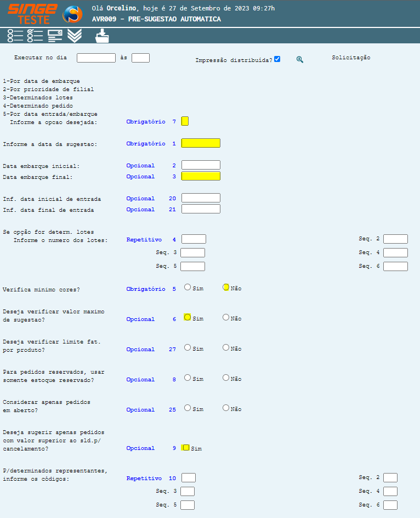This screenshot has width=420, height=518.
Task: Click the option text 2-Por prioridade de filial
Action: pyautogui.click(x=48, y=89)
